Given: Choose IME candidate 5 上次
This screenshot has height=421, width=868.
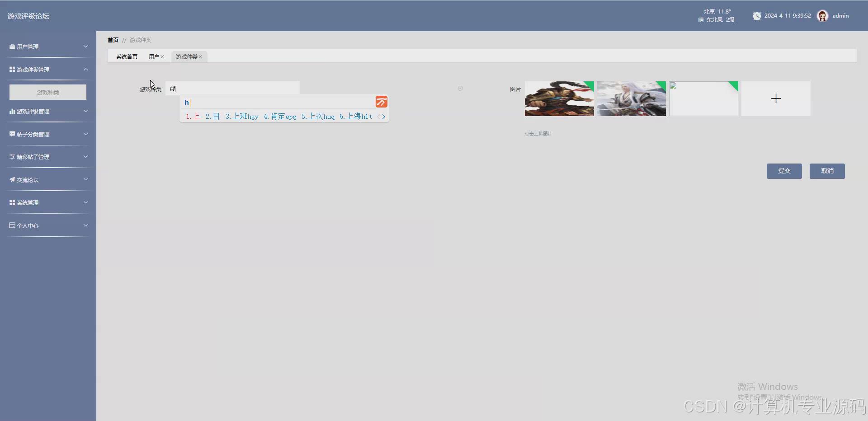Looking at the screenshot, I should point(318,117).
